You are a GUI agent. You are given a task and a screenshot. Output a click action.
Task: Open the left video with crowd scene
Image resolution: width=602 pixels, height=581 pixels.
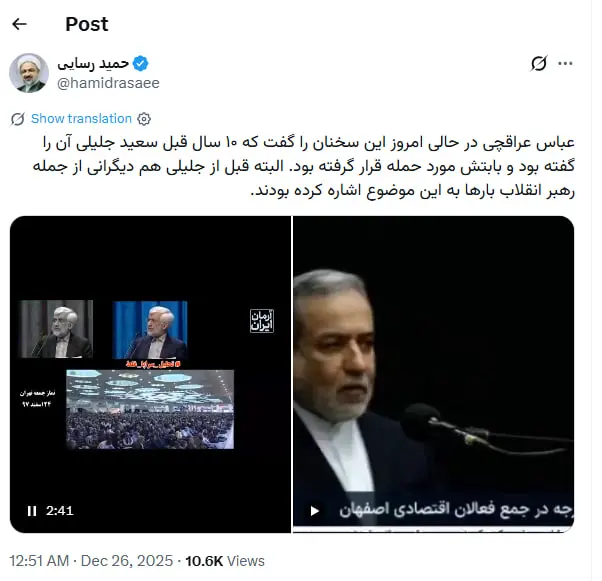coord(150,374)
